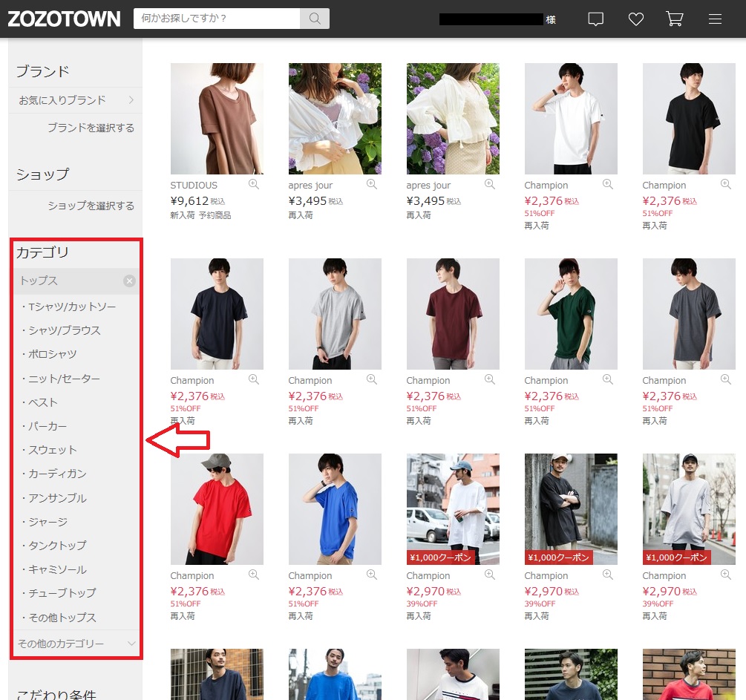Open favorites heart icon in header
The width and height of the screenshot is (746, 700).
point(635,19)
